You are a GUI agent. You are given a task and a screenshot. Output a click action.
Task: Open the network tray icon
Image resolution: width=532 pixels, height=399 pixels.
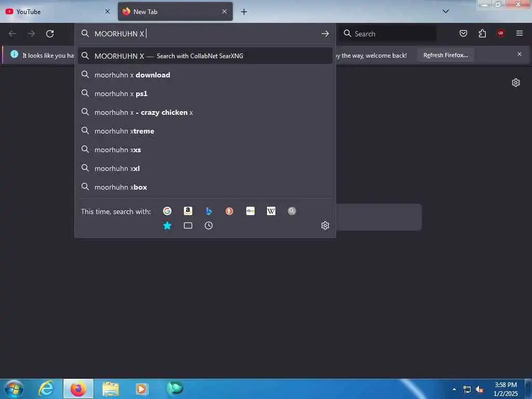(x=467, y=390)
